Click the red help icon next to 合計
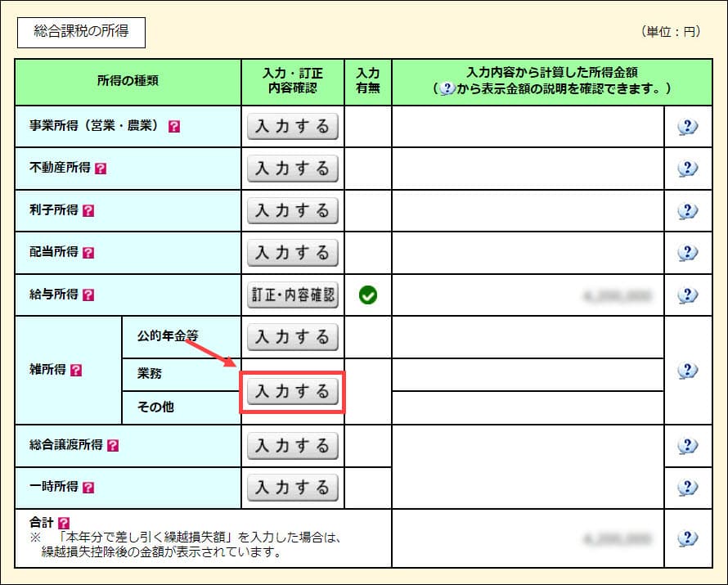This screenshot has width=728, height=585. coord(64,522)
